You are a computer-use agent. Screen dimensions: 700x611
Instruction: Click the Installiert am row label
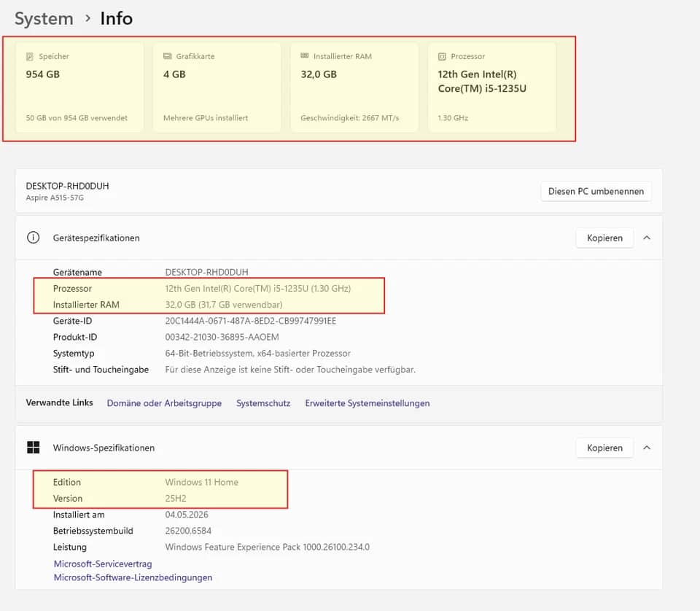[79, 515]
